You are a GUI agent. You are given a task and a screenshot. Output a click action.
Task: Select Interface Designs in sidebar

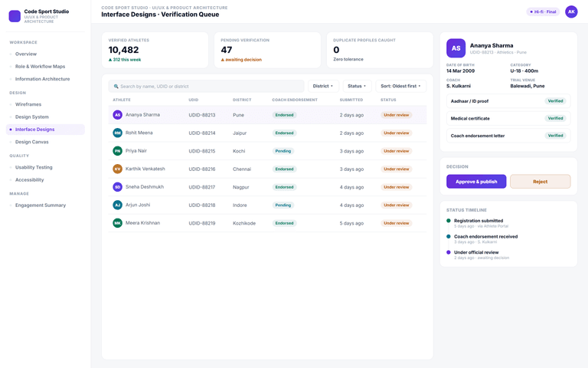(45, 130)
